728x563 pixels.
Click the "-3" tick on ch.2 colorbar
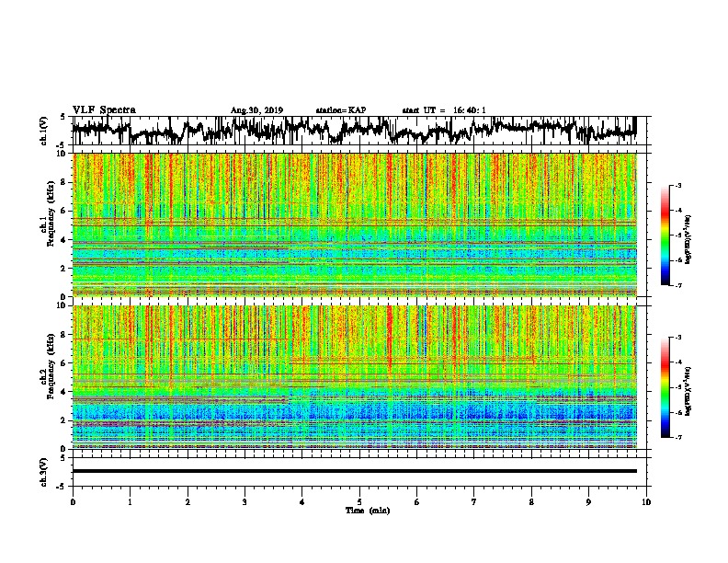(677, 338)
